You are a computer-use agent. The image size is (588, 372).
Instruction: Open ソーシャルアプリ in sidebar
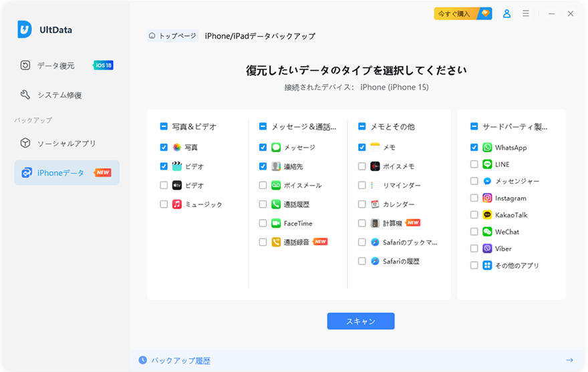pyautogui.click(x=67, y=143)
